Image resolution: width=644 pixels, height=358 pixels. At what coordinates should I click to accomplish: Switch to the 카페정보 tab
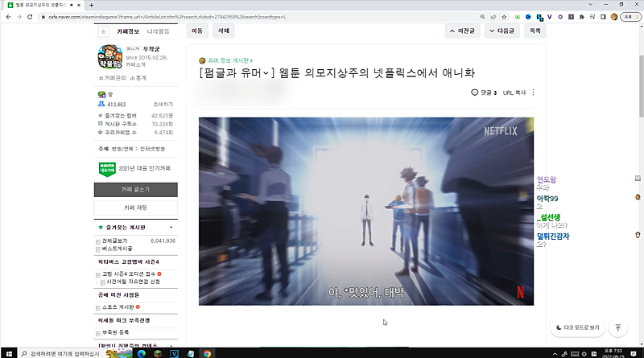pyautogui.click(x=128, y=31)
